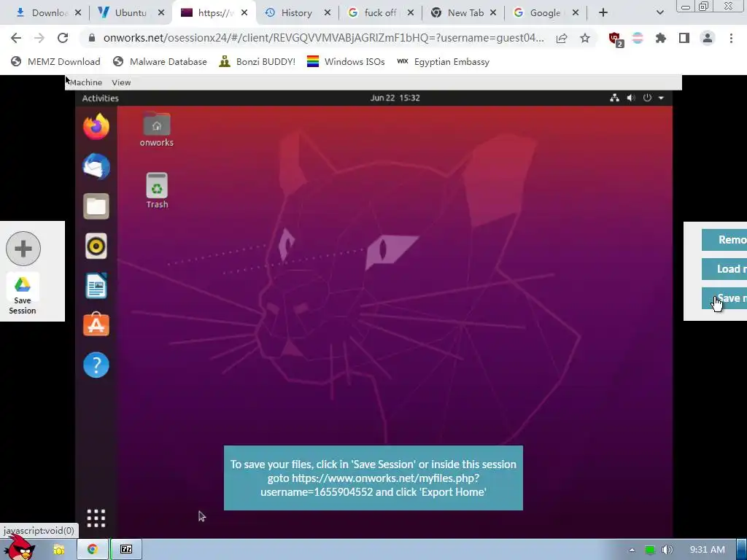The height and width of the screenshot is (560, 747).
Task: Open a new browser tab
Action: 603,13
